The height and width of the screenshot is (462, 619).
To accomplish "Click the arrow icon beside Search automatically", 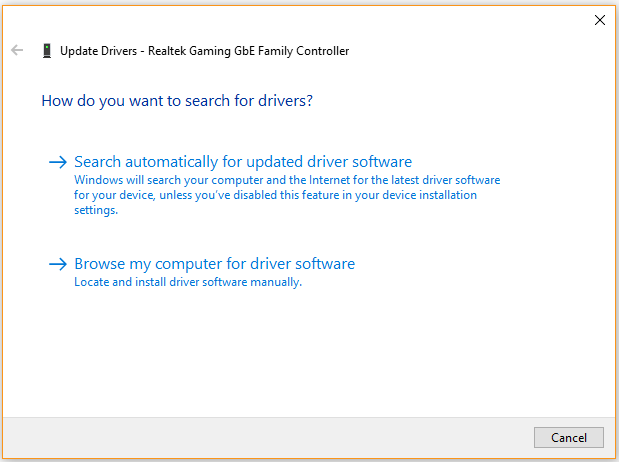I will point(58,162).
